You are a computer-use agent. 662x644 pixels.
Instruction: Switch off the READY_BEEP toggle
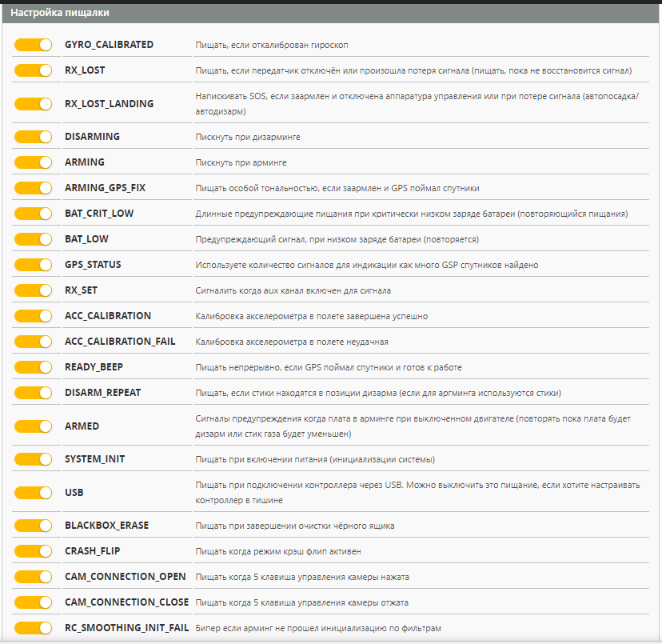[33, 367]
